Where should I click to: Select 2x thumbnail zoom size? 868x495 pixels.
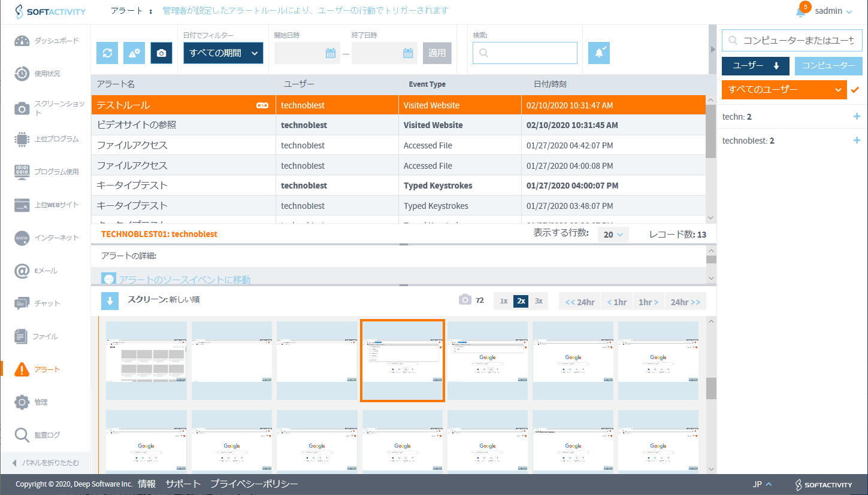click(521, 301)
